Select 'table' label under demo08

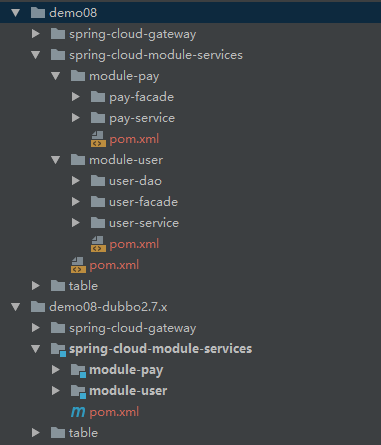tap(83, 286)
